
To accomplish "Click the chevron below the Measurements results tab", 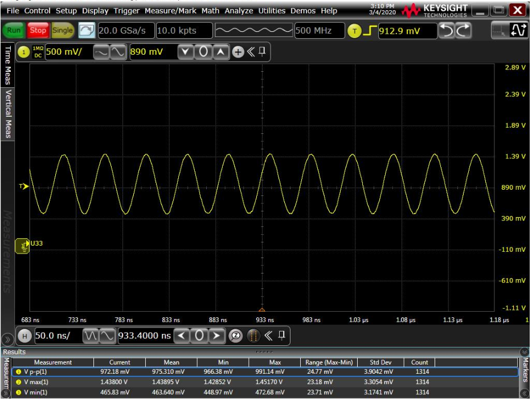I will pyautogui.click(x=6, y=394).
